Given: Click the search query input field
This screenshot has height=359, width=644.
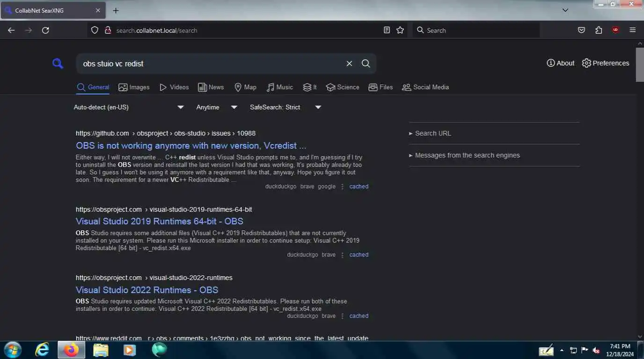Looking at the screenshot, I should [211, 64].
